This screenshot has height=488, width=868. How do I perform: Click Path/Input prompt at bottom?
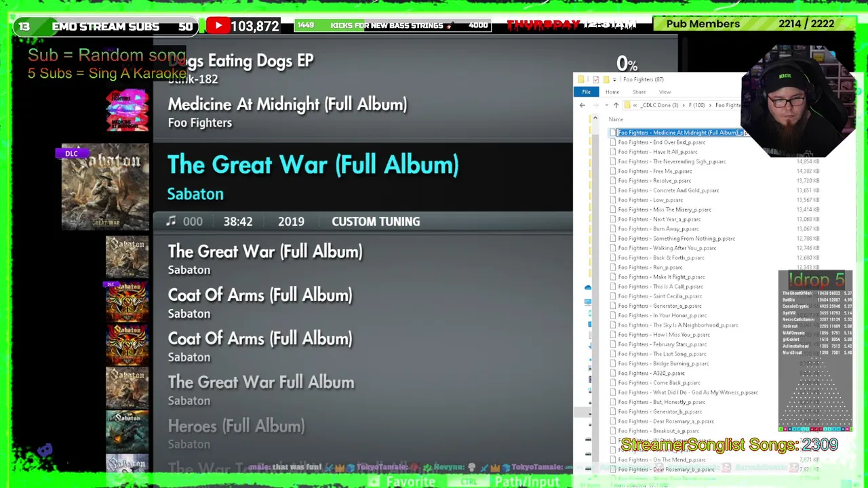pyautogui.click(x=526, y=481)
